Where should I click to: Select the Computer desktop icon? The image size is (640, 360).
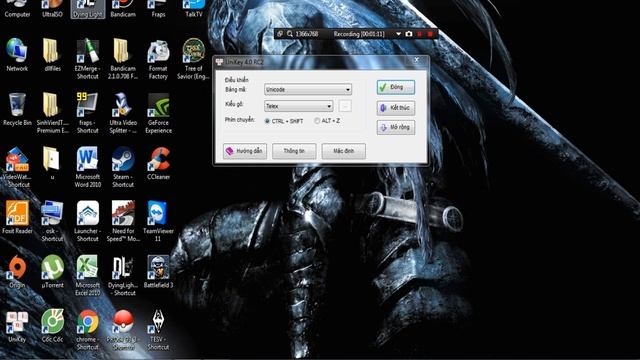[17, 9]
